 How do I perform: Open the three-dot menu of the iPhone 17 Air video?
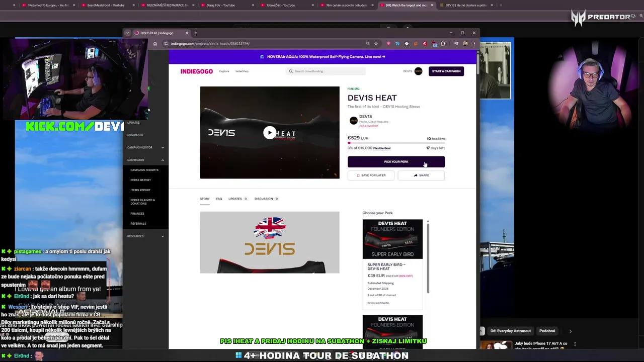pyautogui.click(x=575, y=344)
